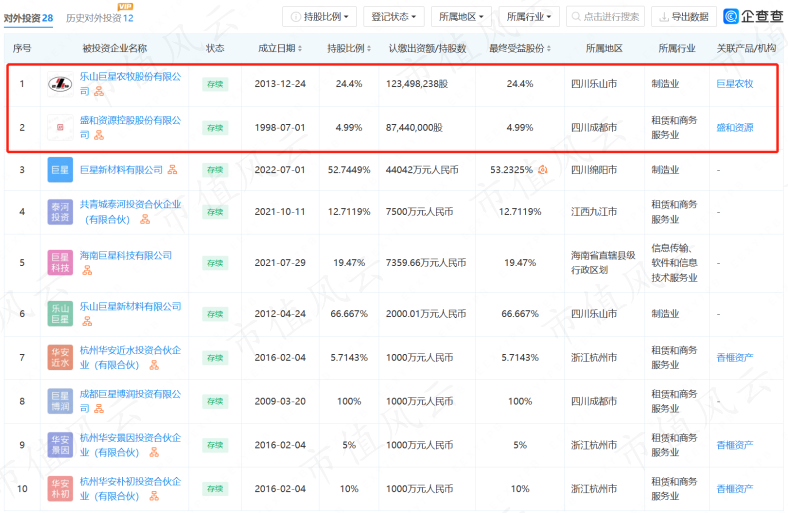Screen dimensions: 788x513
Task: Open 乐山巨星农牧股份有限公司 company link
Action: (130, 83)
